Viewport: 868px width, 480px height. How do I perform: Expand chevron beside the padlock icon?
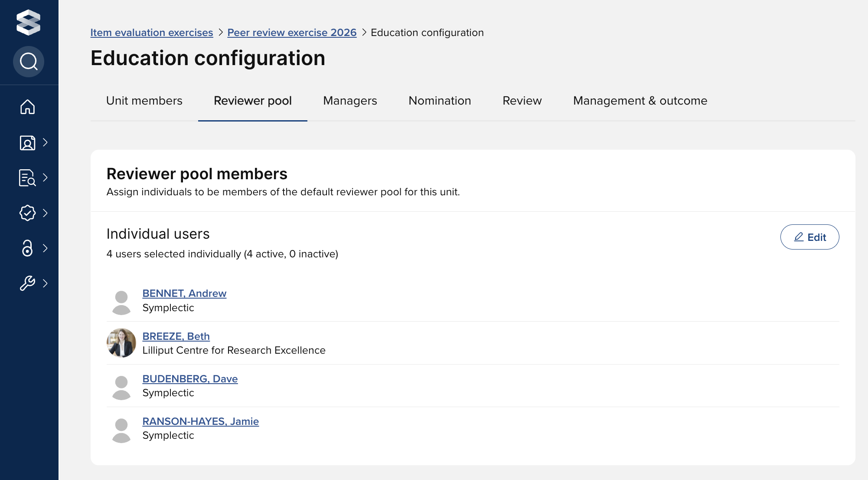pyautogui.click(x=45, y=248)
